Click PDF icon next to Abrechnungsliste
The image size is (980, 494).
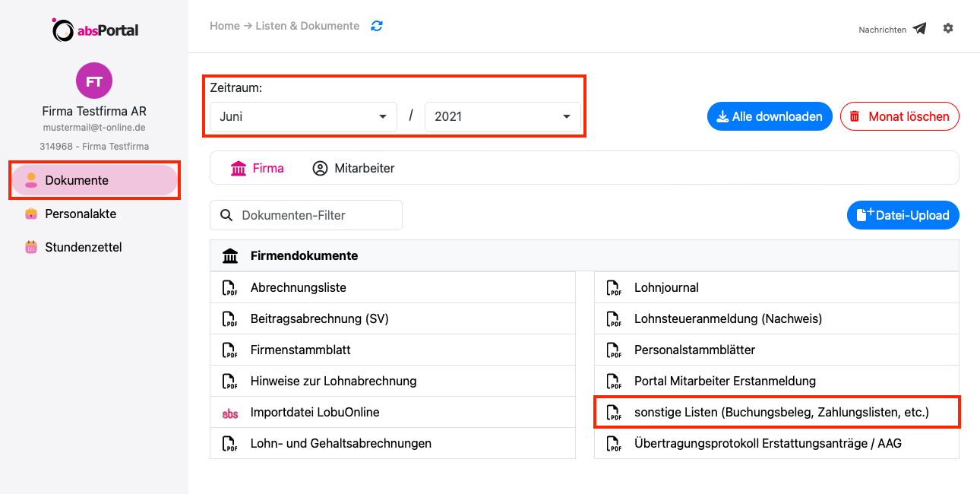click(229, 288)
